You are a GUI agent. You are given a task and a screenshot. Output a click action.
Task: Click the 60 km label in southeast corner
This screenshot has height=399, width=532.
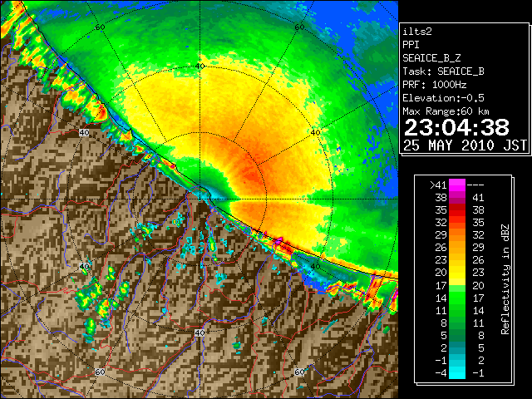299,372
